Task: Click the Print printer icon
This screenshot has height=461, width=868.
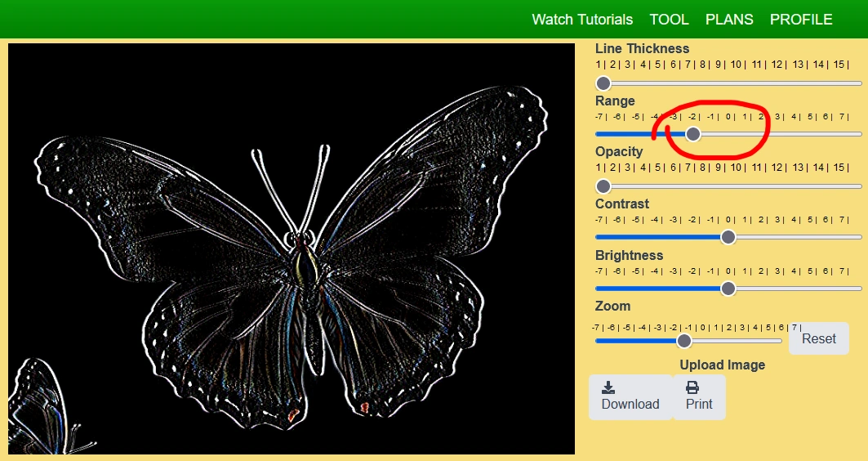Action: click(x=692, y=387)
